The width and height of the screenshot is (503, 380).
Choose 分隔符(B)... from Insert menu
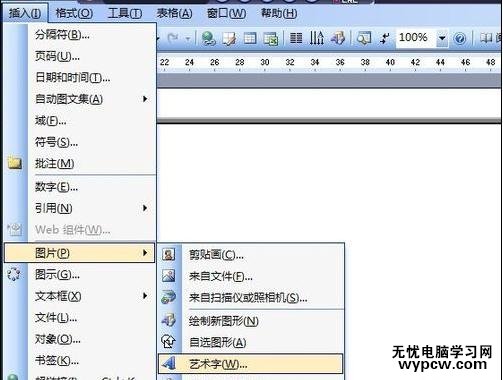tap(92, 34)
